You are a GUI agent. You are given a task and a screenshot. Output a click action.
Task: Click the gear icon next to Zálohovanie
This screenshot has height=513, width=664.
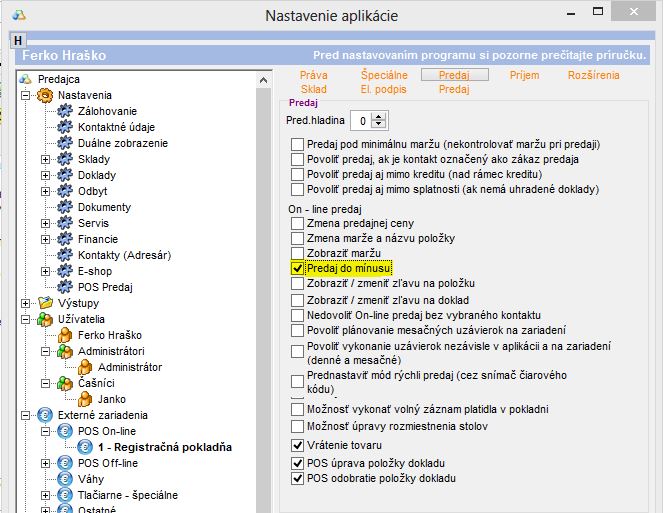pos(66,111)
